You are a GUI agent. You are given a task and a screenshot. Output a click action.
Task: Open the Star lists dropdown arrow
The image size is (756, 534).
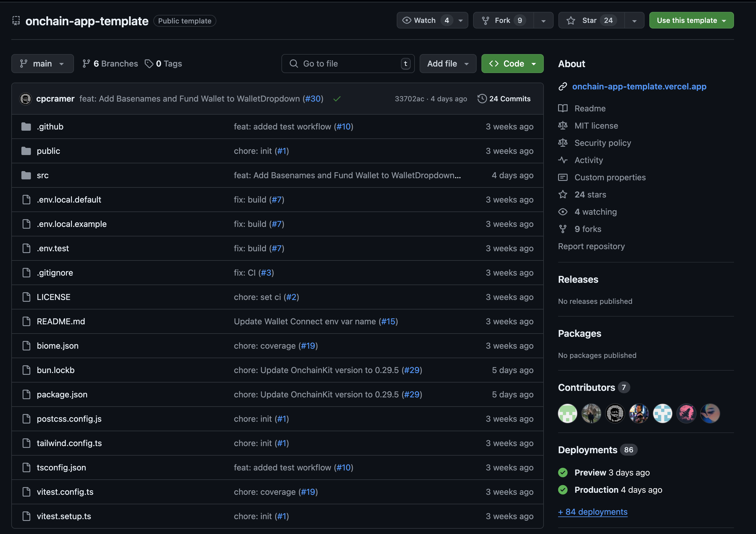click(634, 20)
